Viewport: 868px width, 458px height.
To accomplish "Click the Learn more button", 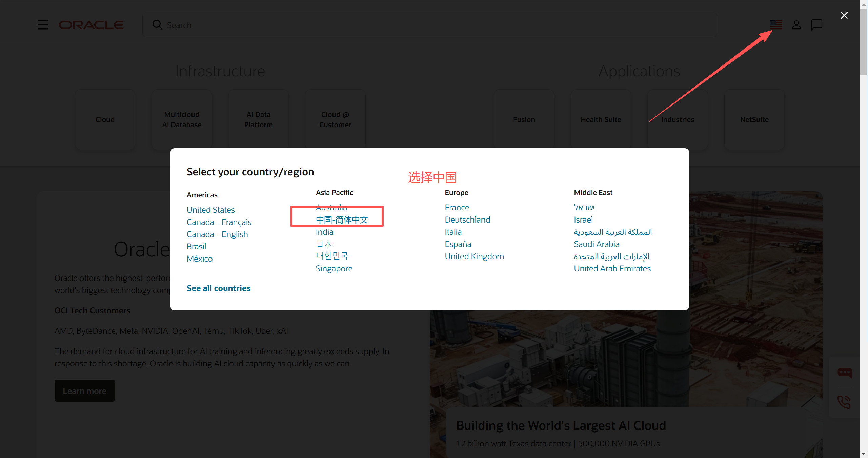I will click(x=84, y=391).
